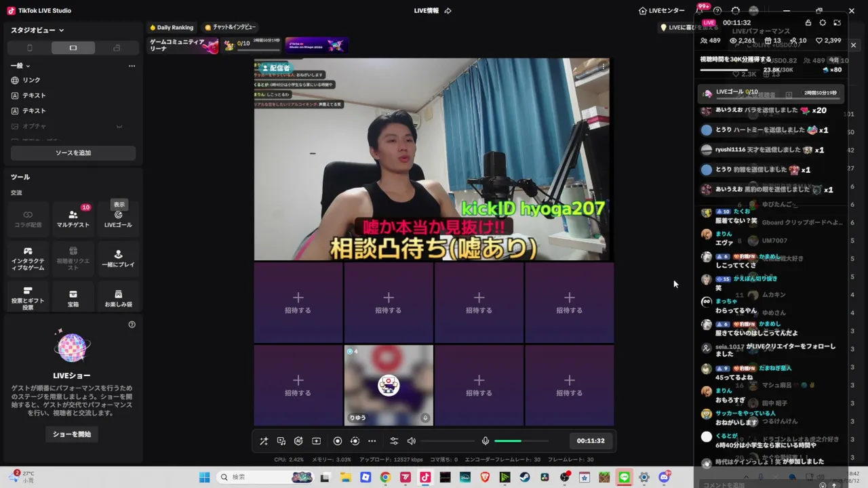Viewport: 868px width, 488px height.
Task: Adjust the microphone level slider
Action: click(521, 441)
